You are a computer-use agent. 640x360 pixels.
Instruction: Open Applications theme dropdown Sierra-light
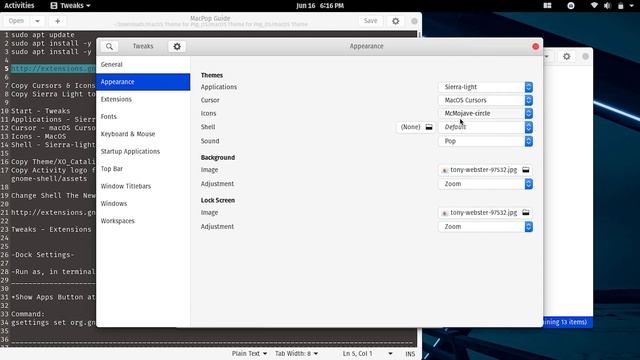point(485,87)
